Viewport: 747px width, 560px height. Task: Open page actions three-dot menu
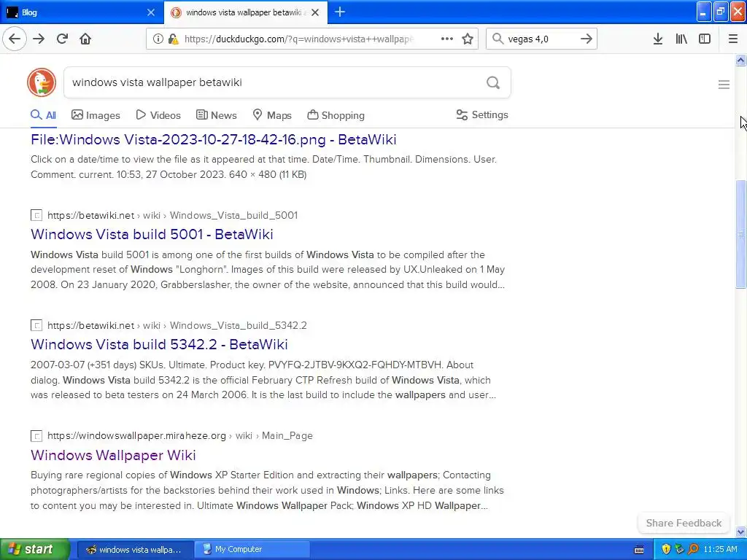tap(447, 39)
